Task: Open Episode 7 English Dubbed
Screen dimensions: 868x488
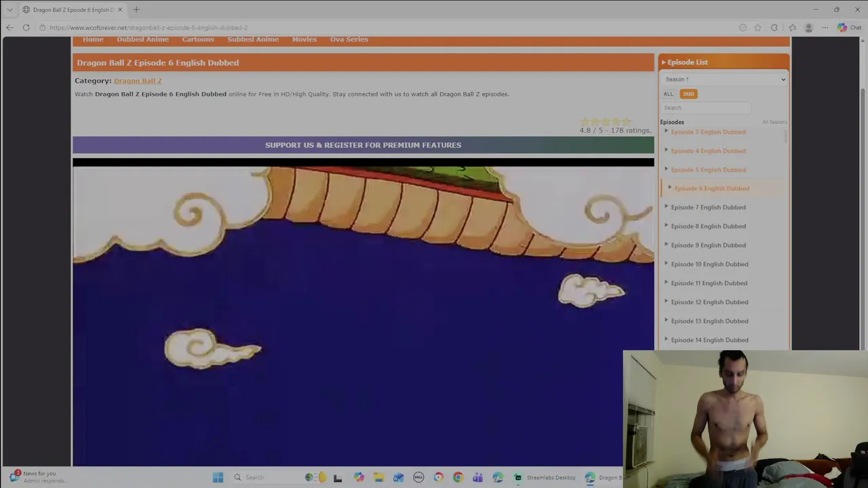Action: [708, 207]
